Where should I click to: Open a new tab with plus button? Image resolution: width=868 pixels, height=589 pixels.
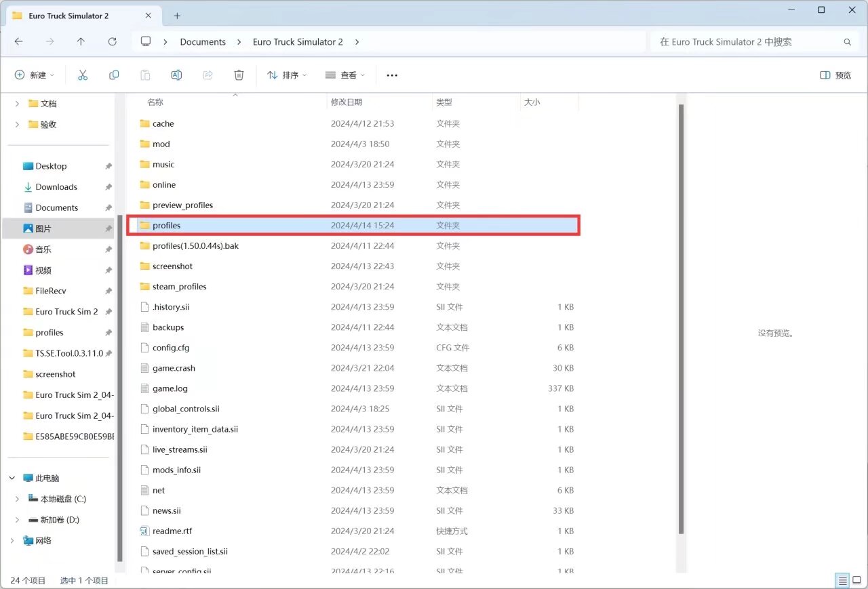coord(177,16)
